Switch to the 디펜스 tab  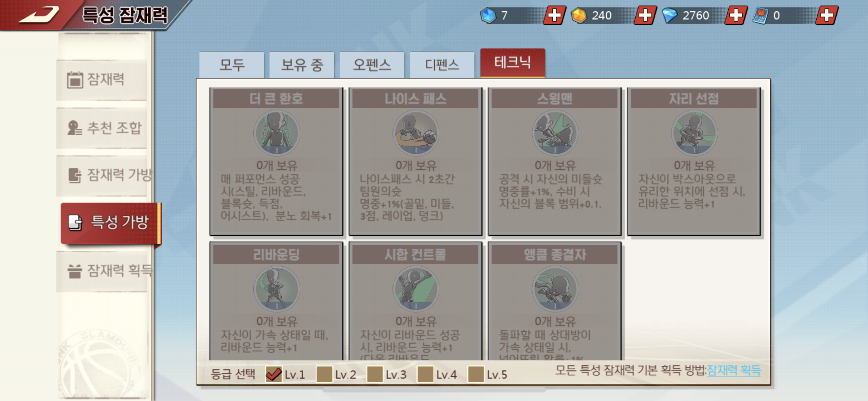click(442, 65)
